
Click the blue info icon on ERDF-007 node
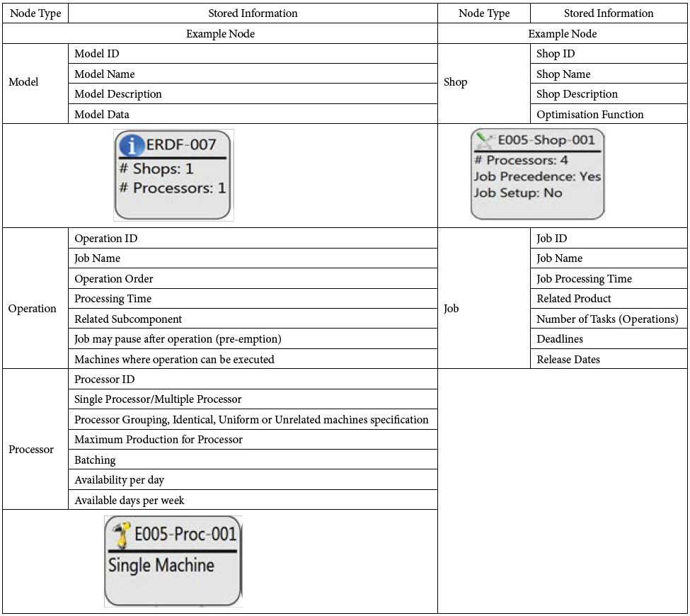[132, 146]
